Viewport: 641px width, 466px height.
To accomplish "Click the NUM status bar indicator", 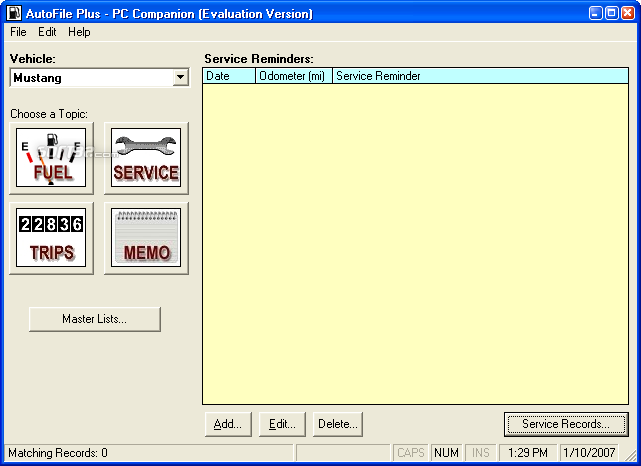I will (446, 453).
